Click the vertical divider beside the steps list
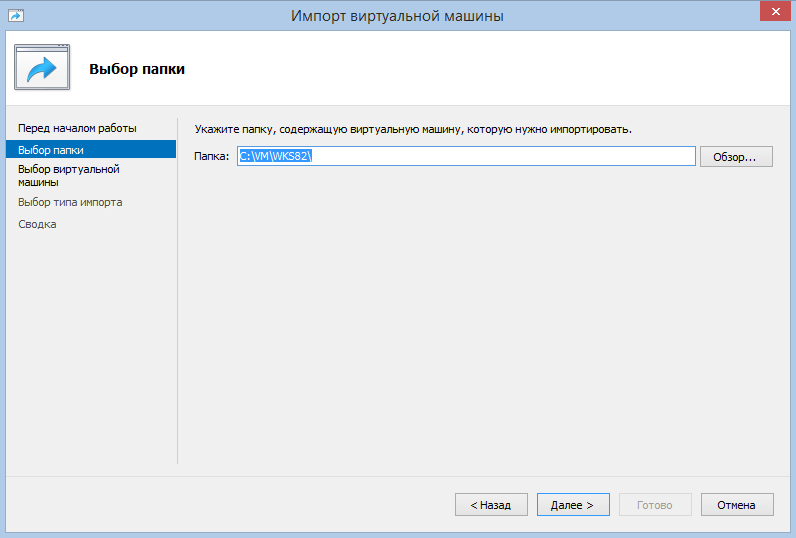This screenshot has width=796, height=538. tap(177, 300)
